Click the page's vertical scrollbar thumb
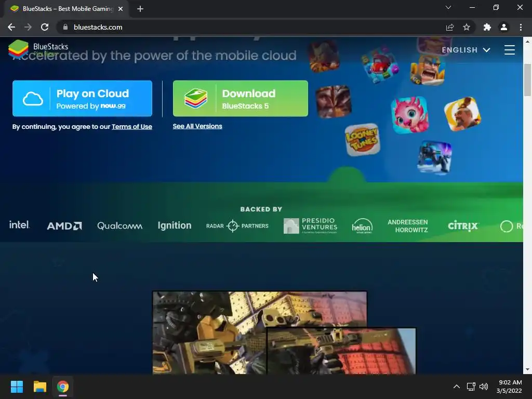Image resolution: width=532 pixels, height=399 pixels. (527, 79)
